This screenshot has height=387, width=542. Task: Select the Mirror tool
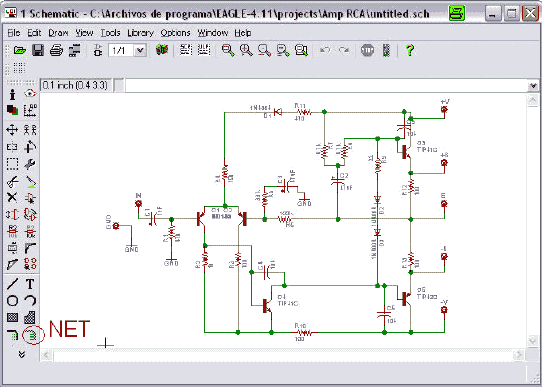point(12,147)
